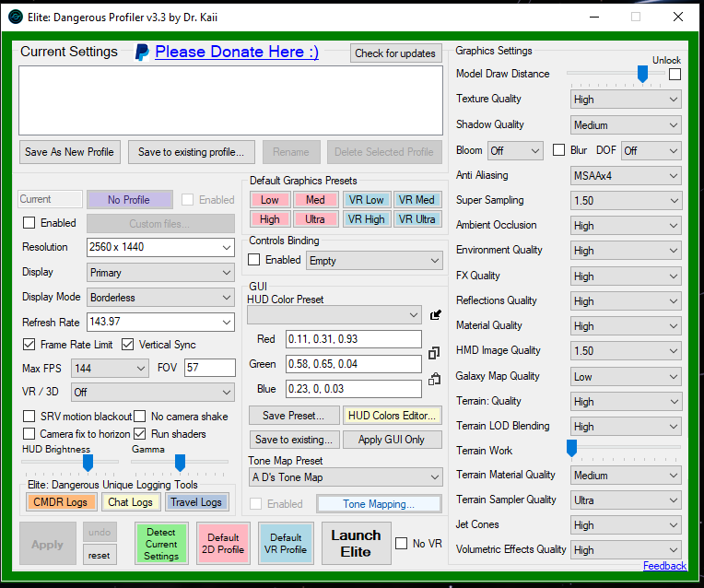Check the No VR checkbox
This screenshot has height=588, width=704.
402,544
